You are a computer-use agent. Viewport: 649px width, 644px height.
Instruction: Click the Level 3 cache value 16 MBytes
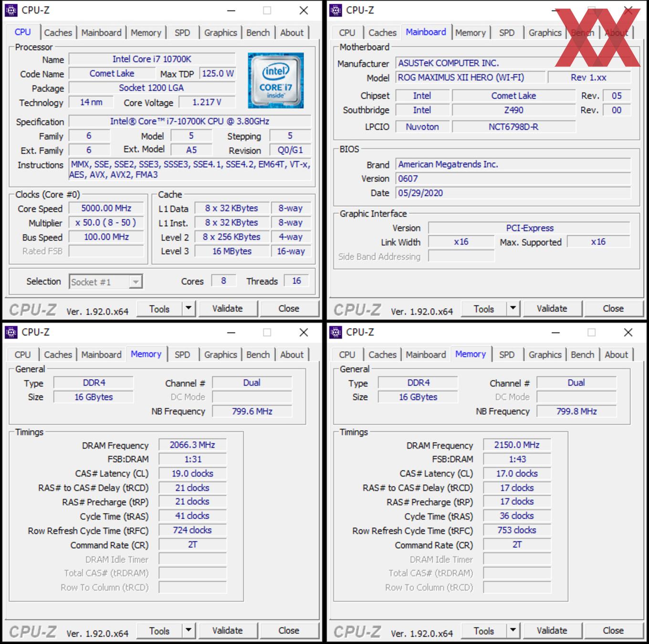tap(232, 251)
